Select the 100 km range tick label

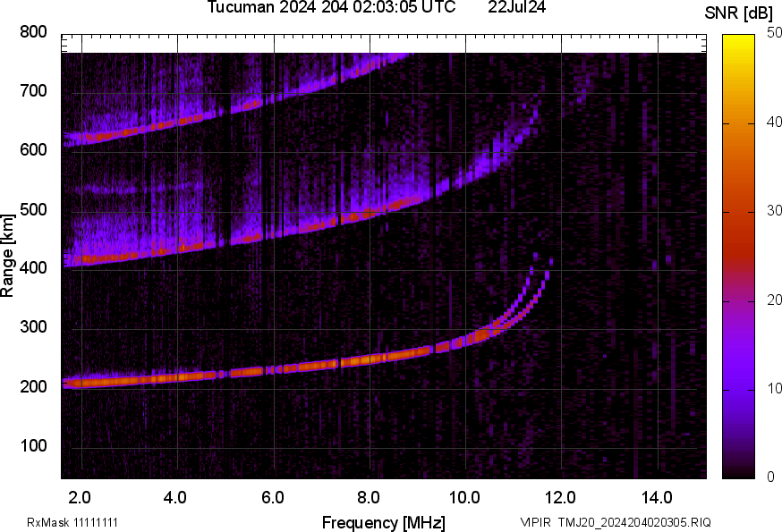(x=34, y=446)
